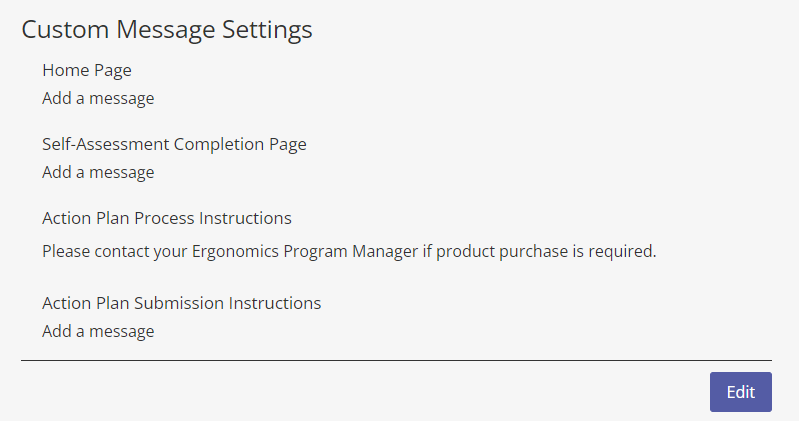Screen dimensions: 799x421
Task: Click the word Process in the section label
Action: [x=164, y=218]
